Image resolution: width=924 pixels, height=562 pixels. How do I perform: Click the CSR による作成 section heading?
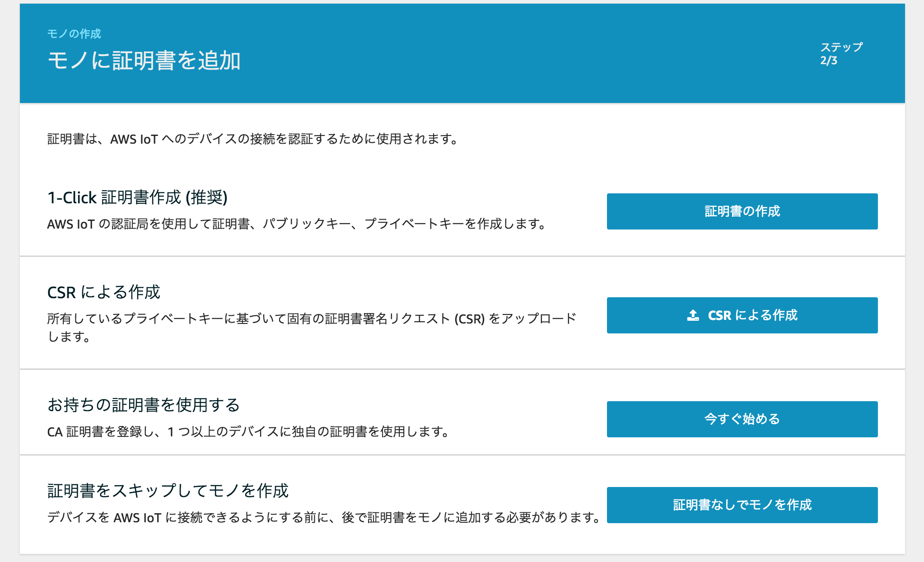click(x=103, y=292)
